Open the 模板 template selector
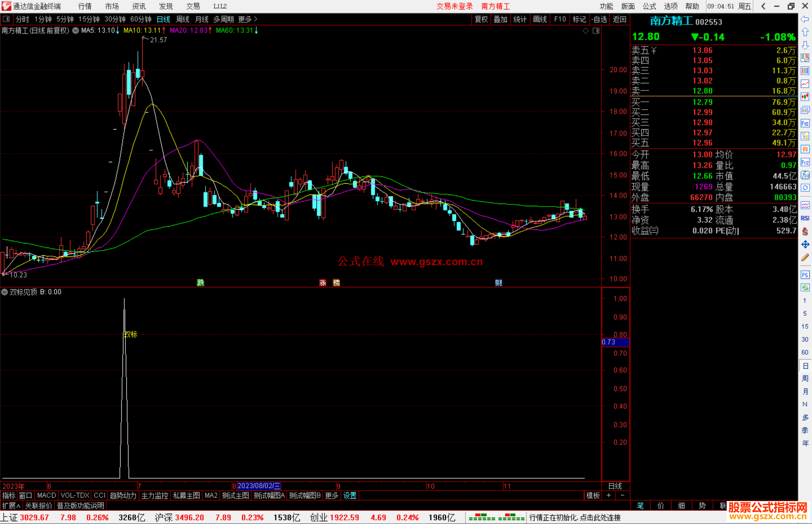Viewport: 812px width, 524px height. click(x=593, y=495)
